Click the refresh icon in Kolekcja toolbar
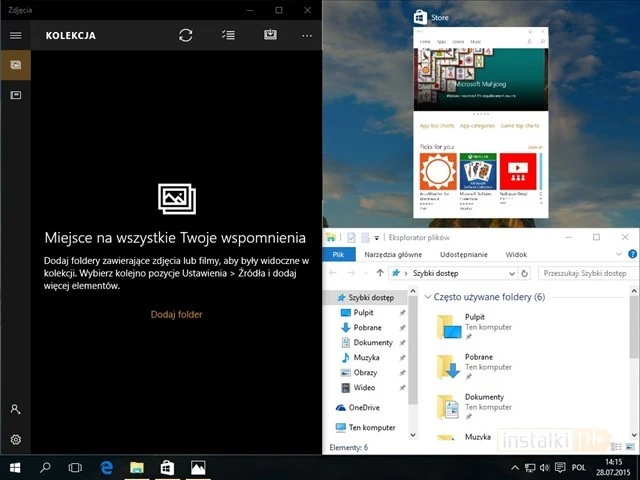The height and width of the screenshot is (480, 640). point(185,35)
